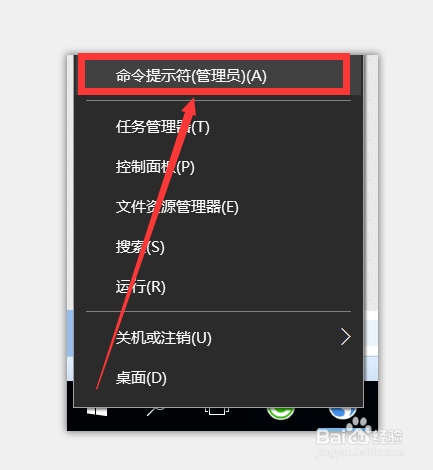
Task: Click the light blue window strip behind menu
Action: [x=70, y=345]
